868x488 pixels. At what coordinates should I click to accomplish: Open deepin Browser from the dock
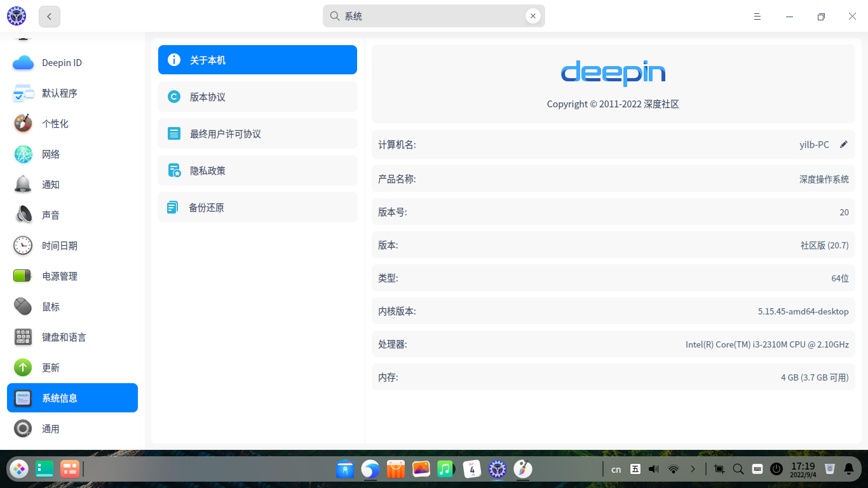370,469
